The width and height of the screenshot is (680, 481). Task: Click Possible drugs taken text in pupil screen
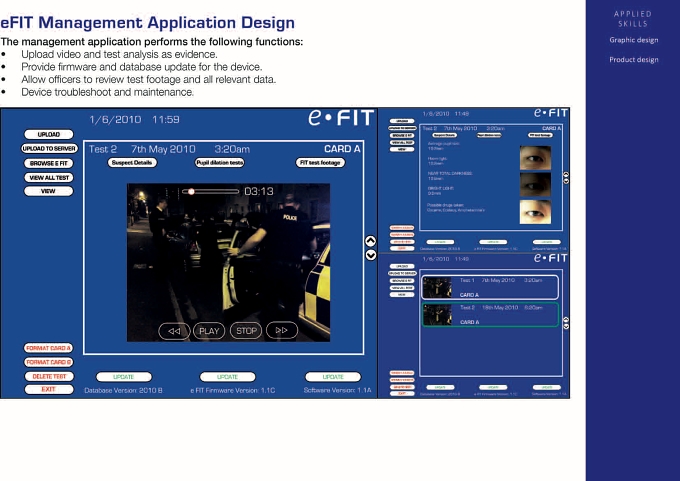455,207
